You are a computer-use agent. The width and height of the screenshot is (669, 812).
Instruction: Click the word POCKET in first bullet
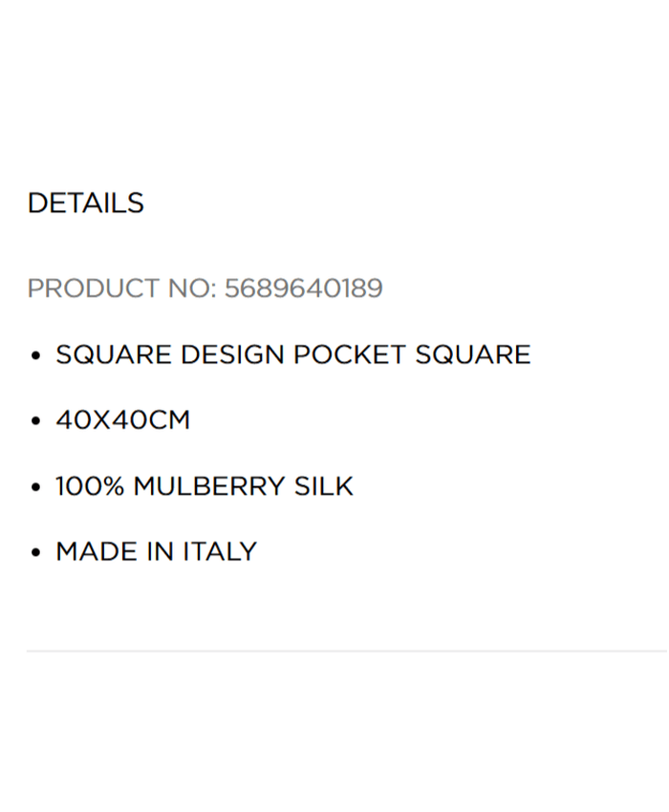(349, 355)
